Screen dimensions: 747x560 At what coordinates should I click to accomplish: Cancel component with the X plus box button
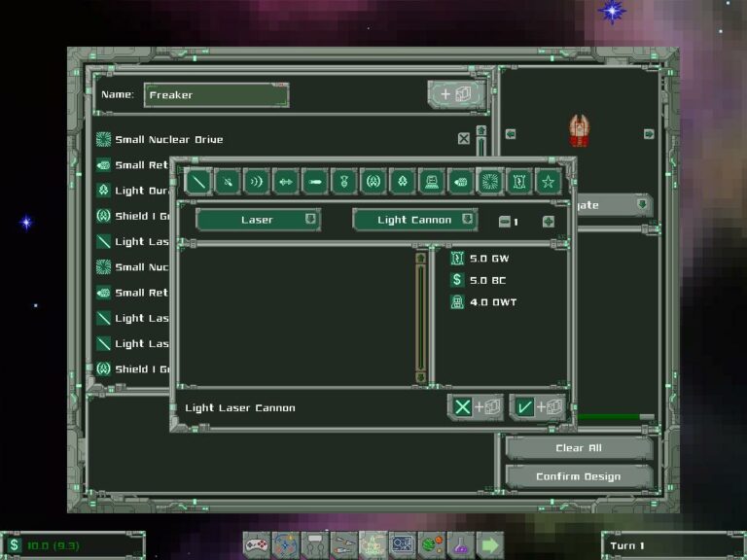pos(476,407)
